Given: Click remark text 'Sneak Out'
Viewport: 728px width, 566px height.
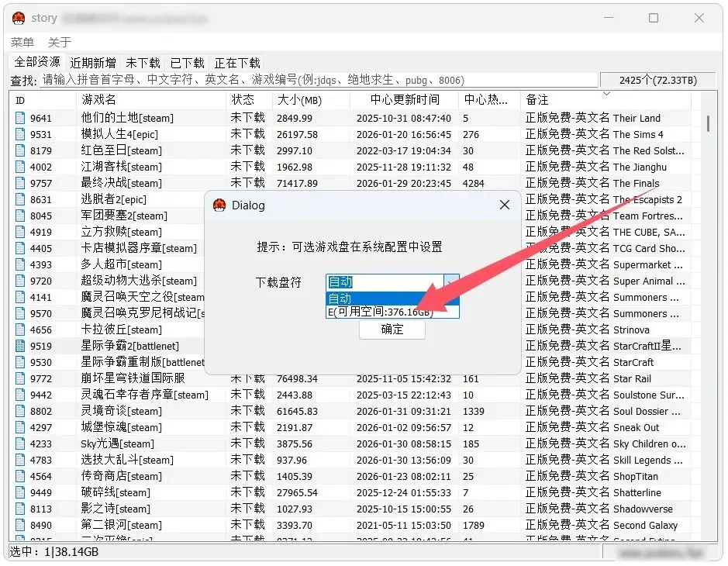Looking at the screenshot, I should point(636,428).
